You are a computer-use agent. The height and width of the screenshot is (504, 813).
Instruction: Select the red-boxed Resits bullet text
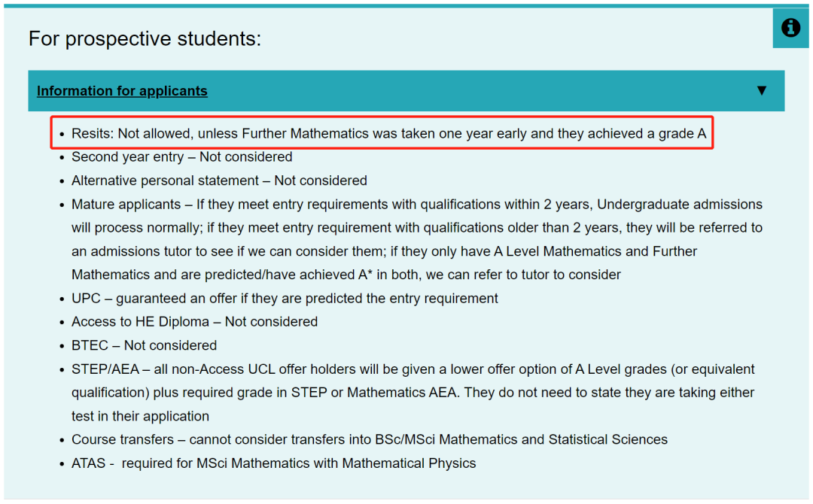[x=389, y=134]
